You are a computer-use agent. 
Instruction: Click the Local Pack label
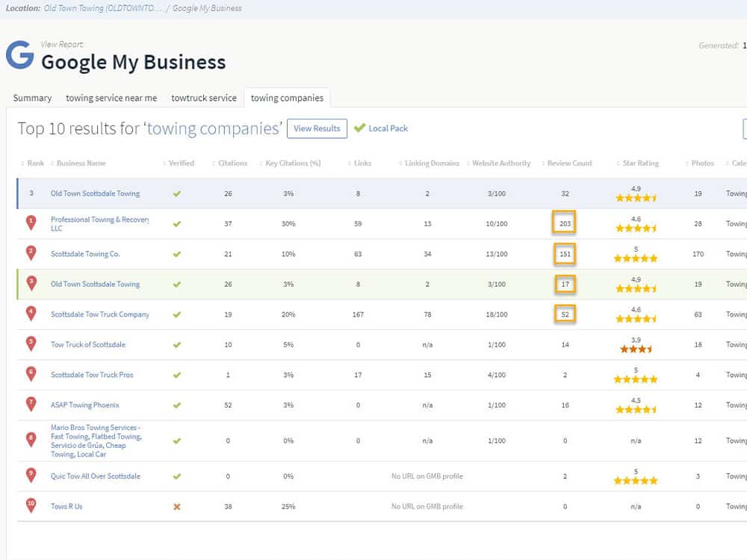pyautogui.click(x=388, y=128)
